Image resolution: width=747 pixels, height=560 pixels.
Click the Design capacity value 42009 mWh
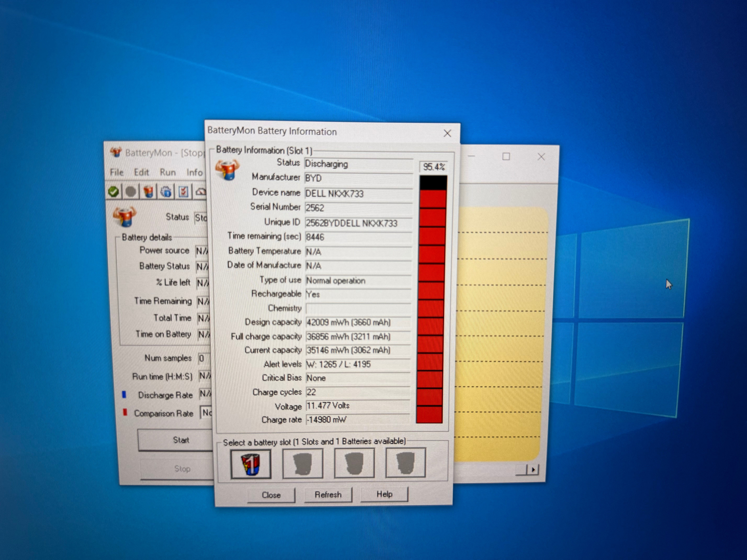(x=358, y=322)
